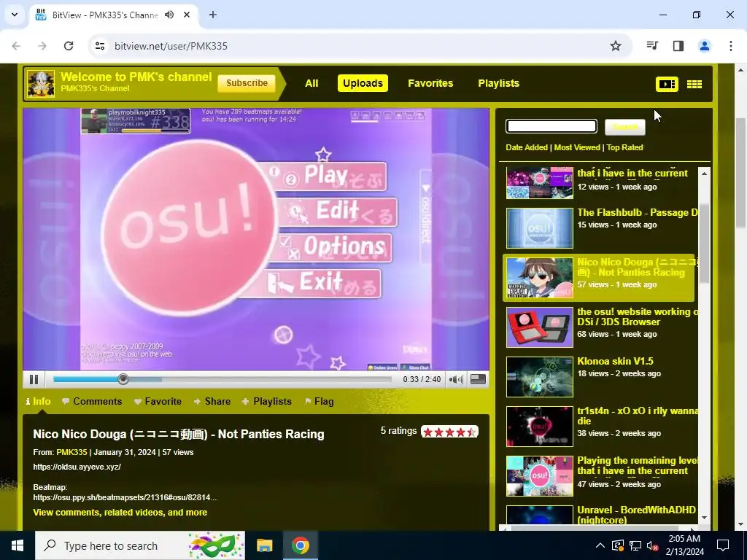The image size is (747, 560).
Task: Click the bitview.net address bar URL
Action: pos(171,46)
